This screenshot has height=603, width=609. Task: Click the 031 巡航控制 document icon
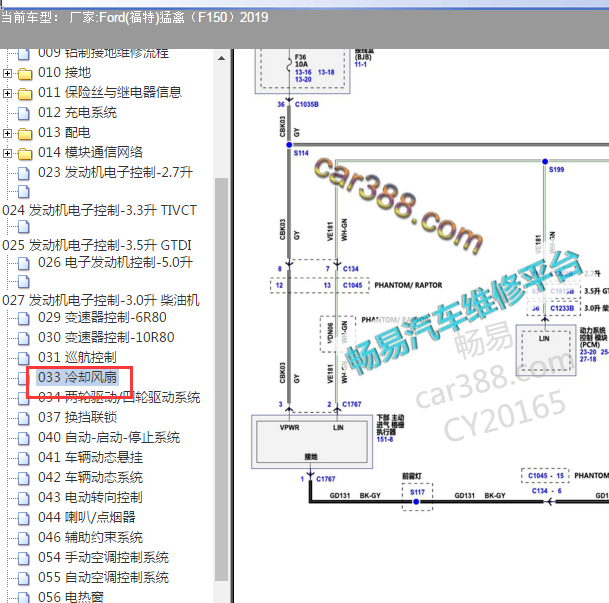tap(24, 358)
